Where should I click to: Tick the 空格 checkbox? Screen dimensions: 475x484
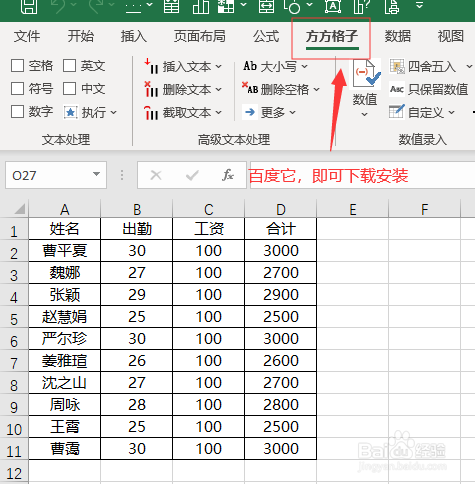[x=17, y=66]
